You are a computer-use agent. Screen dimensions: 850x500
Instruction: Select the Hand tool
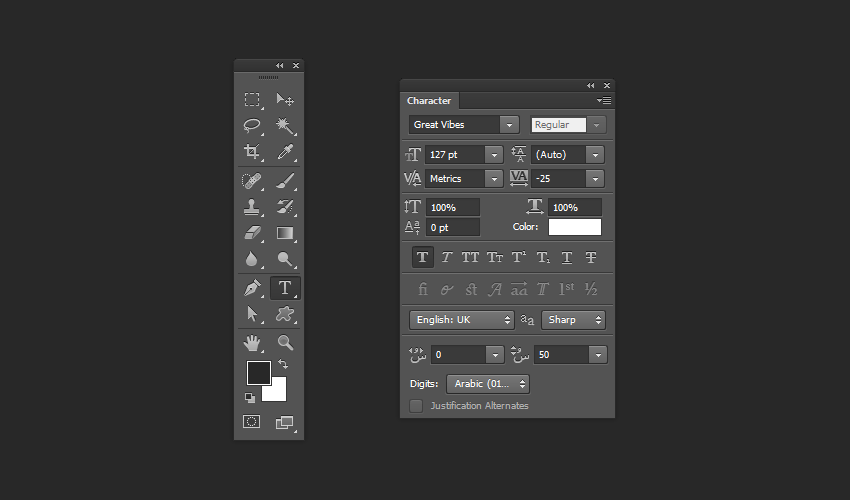point(252,343)
